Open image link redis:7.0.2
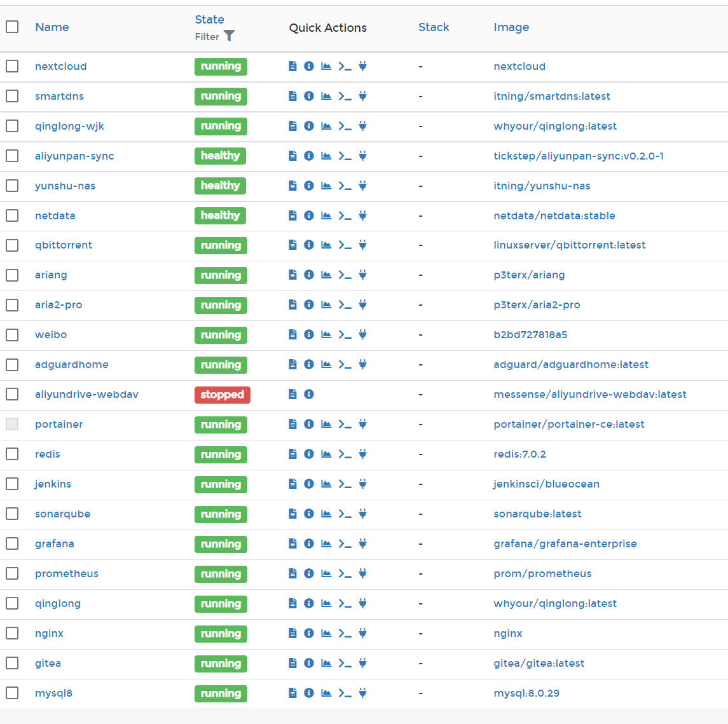728x724 pixels. click(x=520, y=454)
